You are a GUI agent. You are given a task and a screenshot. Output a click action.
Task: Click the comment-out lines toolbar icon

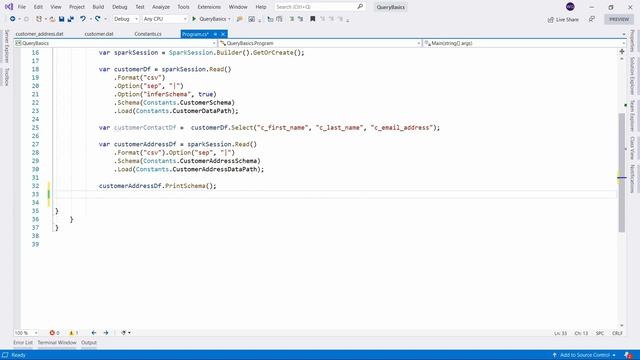point(292,19)
